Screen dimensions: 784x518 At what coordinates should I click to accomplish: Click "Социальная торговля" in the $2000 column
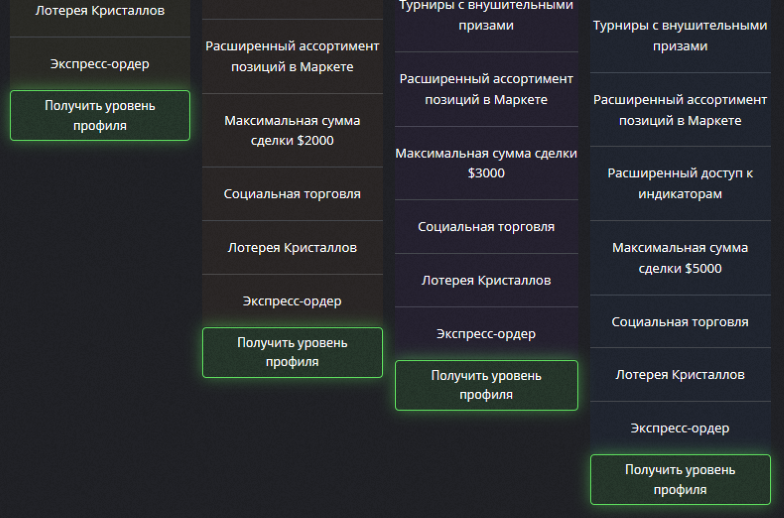pos(292,194)
